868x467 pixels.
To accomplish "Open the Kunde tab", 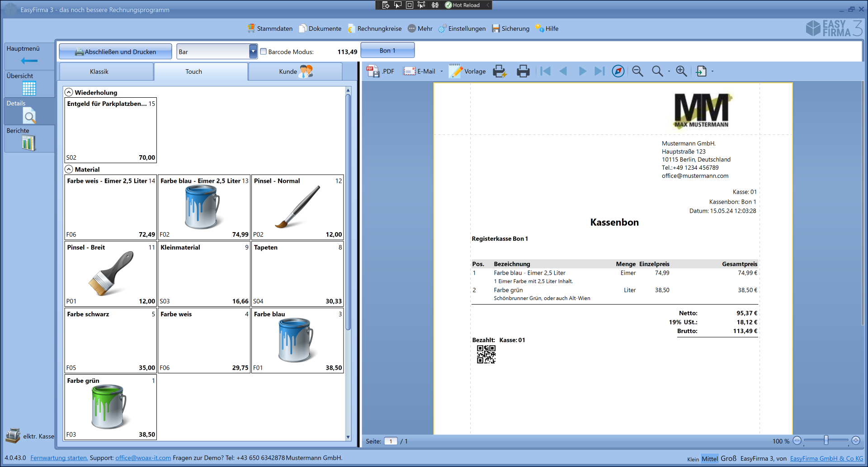I will click(295, 71).
